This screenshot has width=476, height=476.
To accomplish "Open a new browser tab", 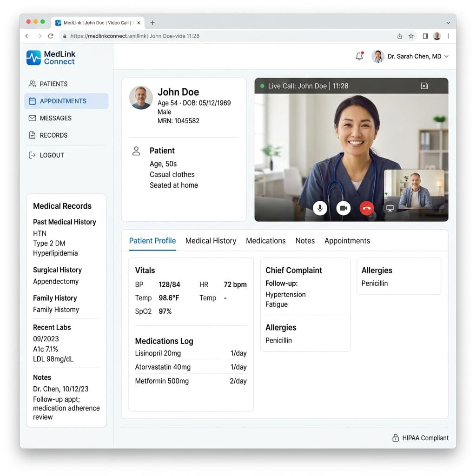I will (152, 23).
